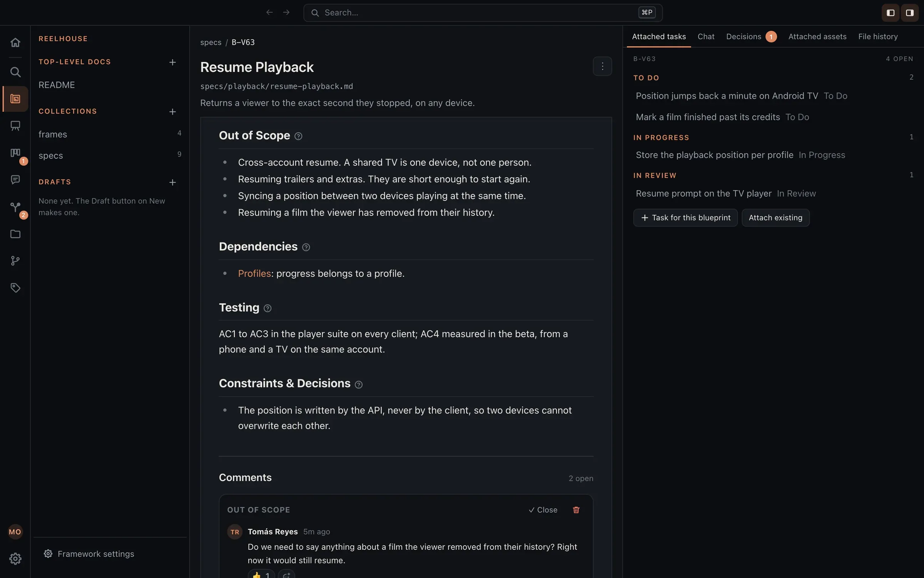Open the sidebar search icon
This screenshot has width=924, height=578.
[15, 72]
